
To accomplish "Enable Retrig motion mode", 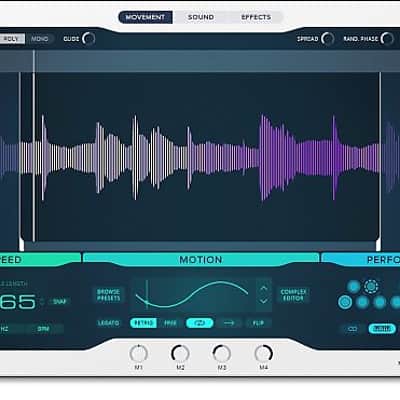I will pos(143,323).
